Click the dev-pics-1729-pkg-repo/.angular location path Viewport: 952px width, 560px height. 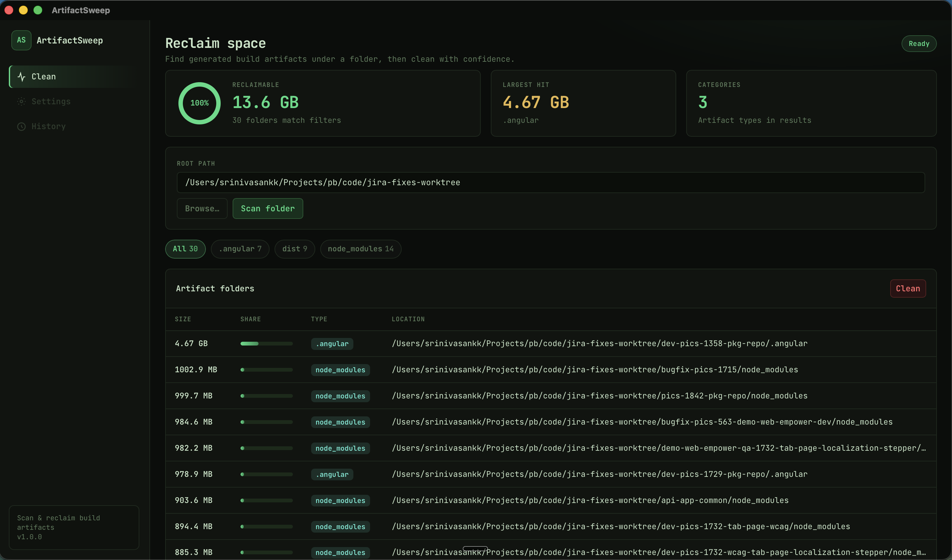pos(600,474)
